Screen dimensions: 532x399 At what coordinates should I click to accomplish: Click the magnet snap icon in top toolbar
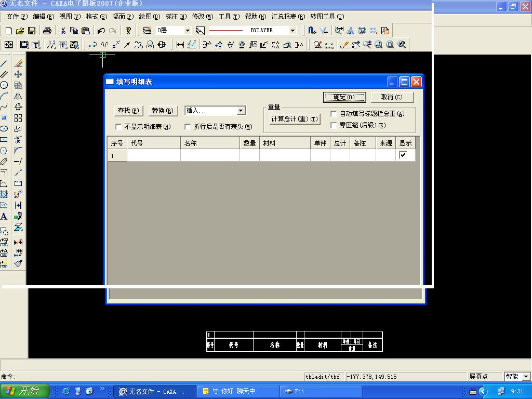click(x=312, y=31)
